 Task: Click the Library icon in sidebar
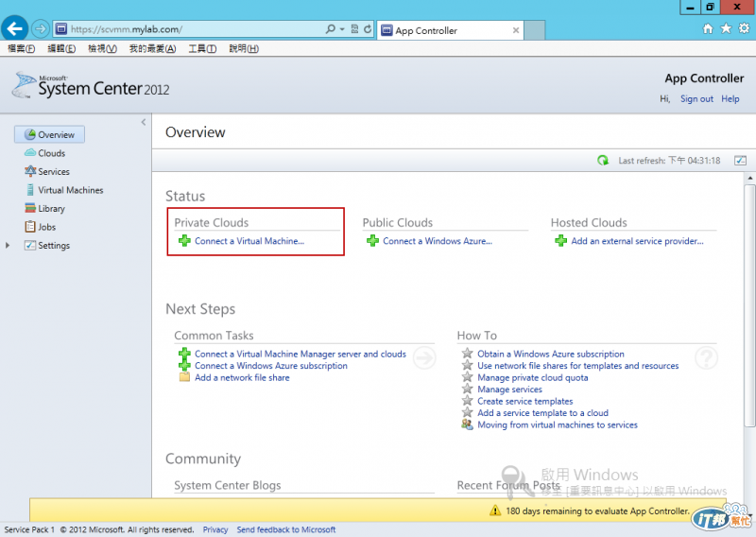click(x=30, y=208)
